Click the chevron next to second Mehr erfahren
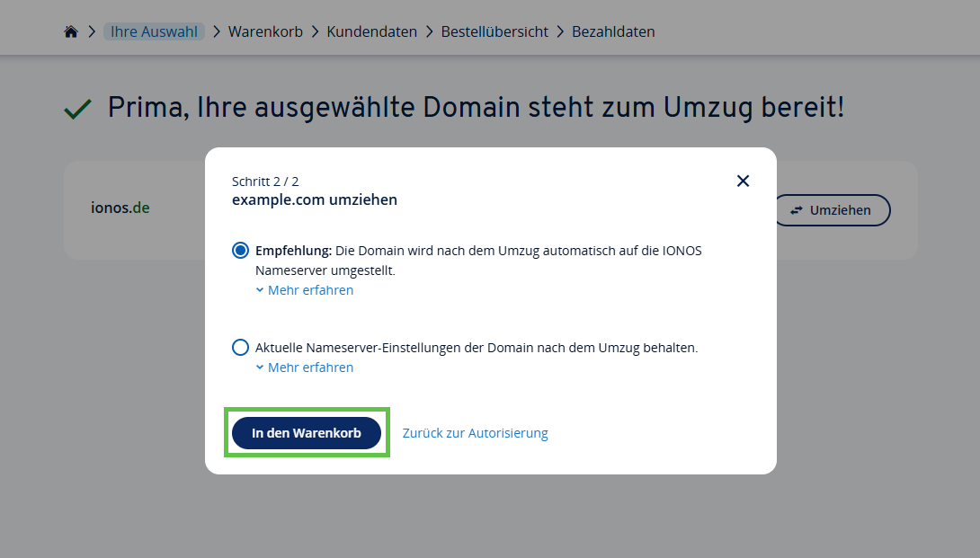Image resolution: width=980 pixels, height=558 pixels. click(261, 367)
